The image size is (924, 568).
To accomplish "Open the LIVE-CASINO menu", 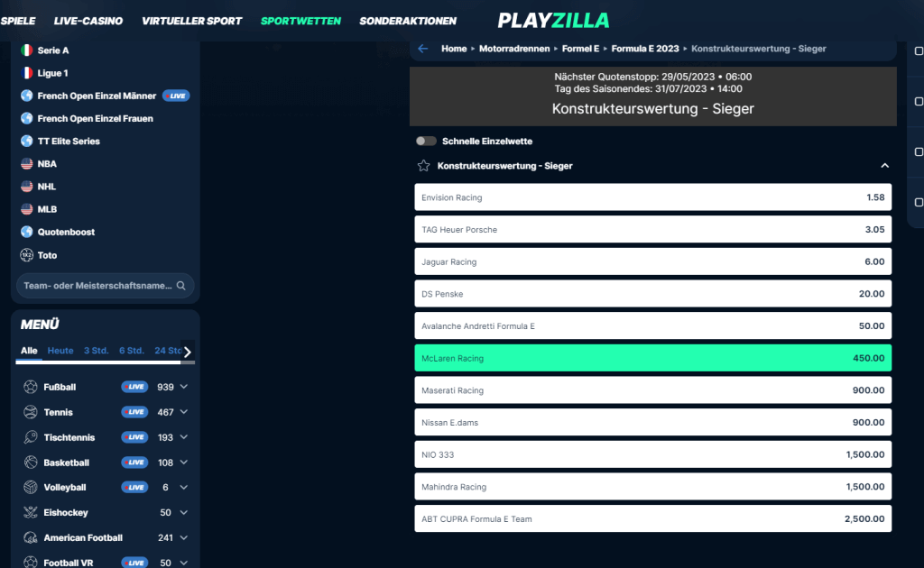I will tap(88, 21).
